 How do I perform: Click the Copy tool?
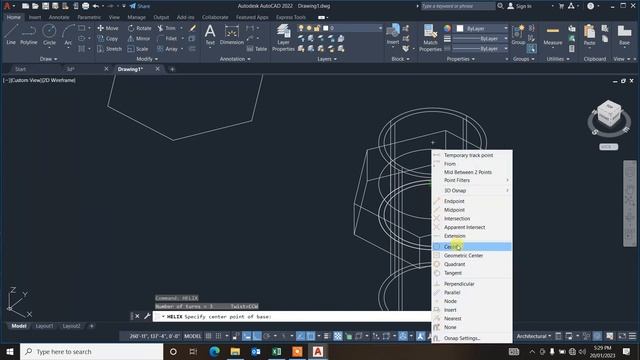pyautogui.click(x=108, y=38)
